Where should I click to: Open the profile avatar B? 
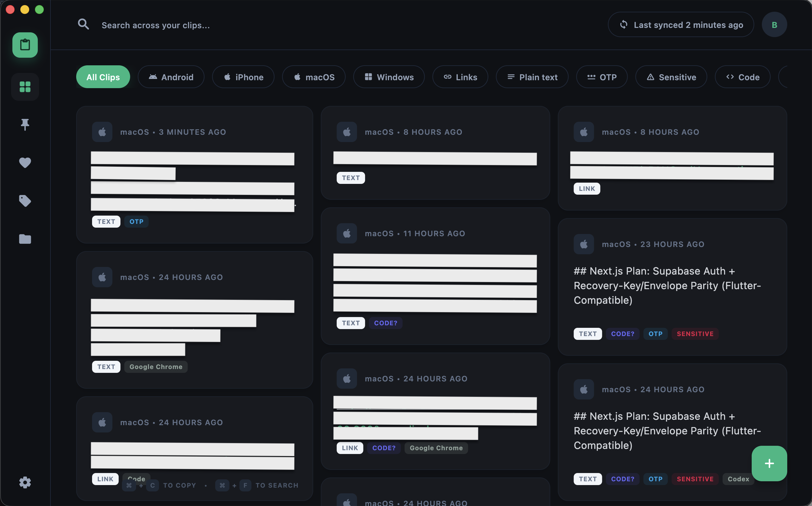(774, 24)
